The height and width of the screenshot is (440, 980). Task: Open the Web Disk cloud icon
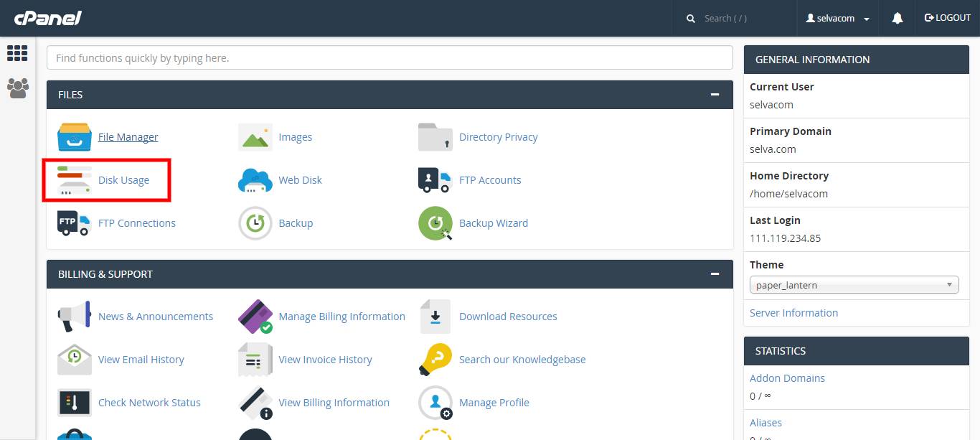(255, 180)
